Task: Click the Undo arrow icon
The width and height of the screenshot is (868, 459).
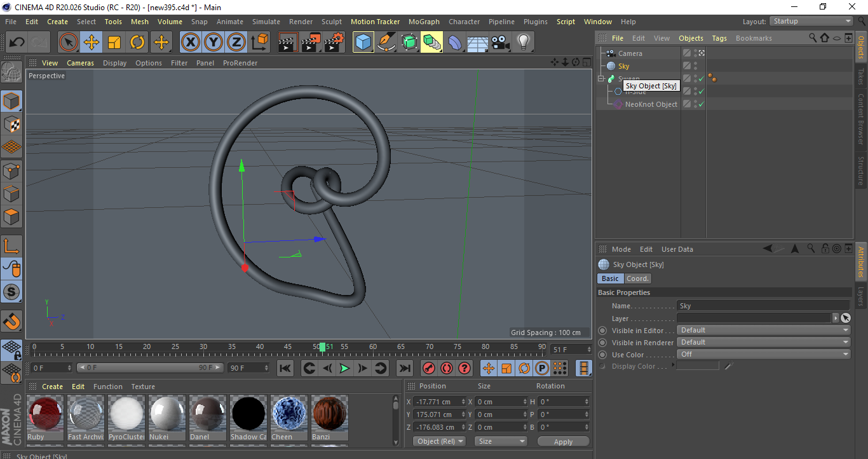Action: point(17,43)
